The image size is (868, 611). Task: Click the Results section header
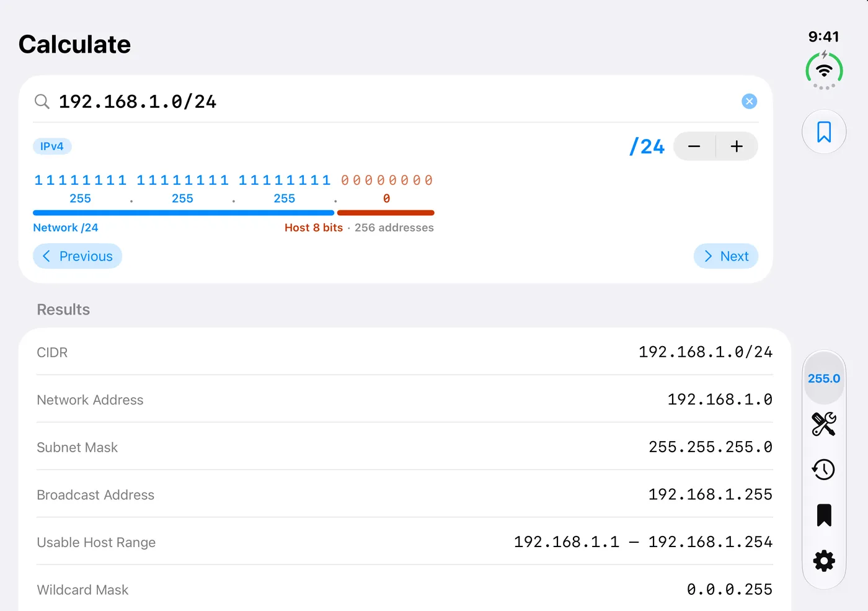[63, 310]
